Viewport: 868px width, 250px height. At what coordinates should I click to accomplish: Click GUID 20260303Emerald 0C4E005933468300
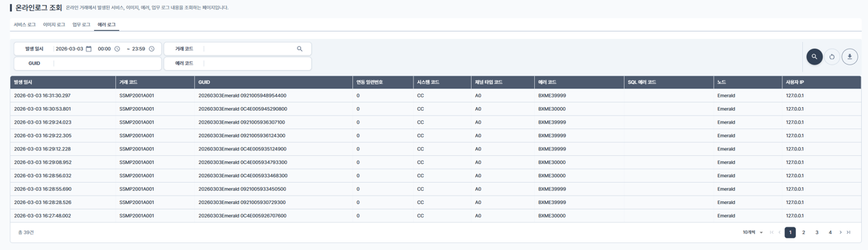tap(243, 176)
